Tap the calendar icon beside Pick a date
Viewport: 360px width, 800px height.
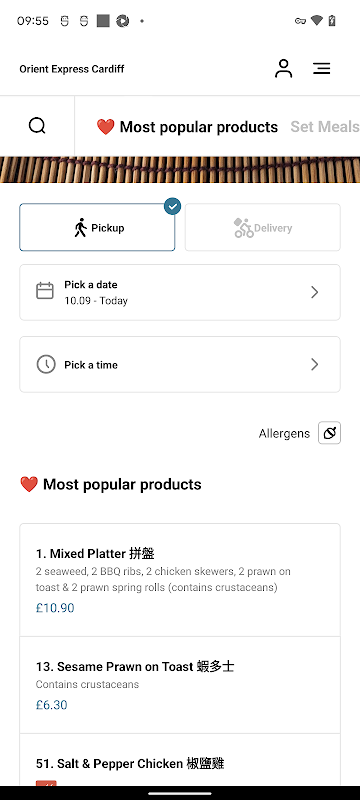(45, 291)
